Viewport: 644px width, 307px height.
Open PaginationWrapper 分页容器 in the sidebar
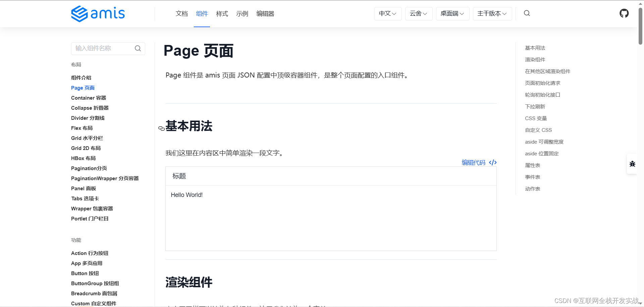coord(105,178)
